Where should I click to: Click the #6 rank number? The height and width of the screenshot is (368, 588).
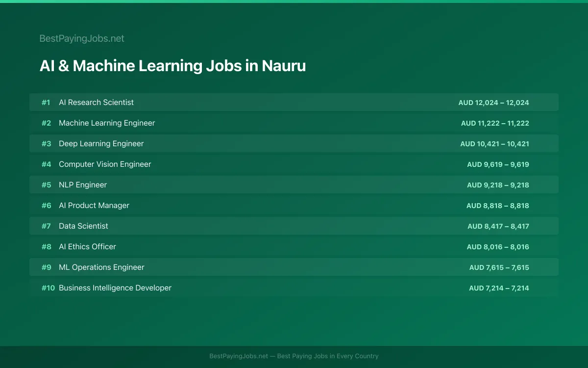[46, 206]
